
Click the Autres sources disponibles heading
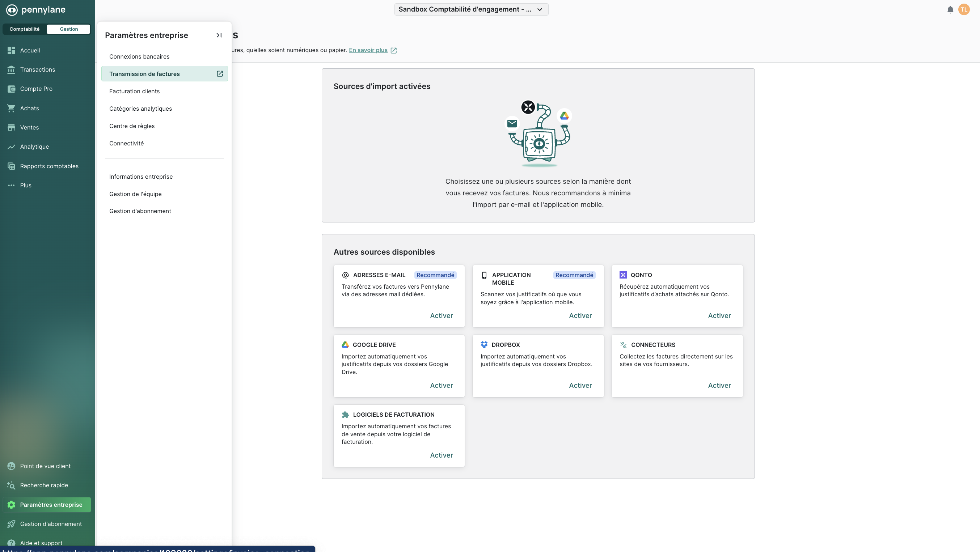pos(384,252)
